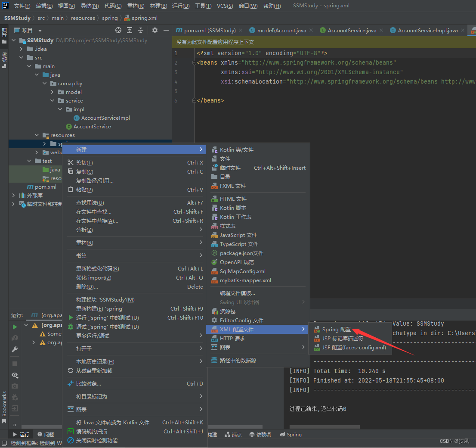Click the camera dump icon in run panel
The width and height of the screenshot is (476, 448).
click(15, 386)
